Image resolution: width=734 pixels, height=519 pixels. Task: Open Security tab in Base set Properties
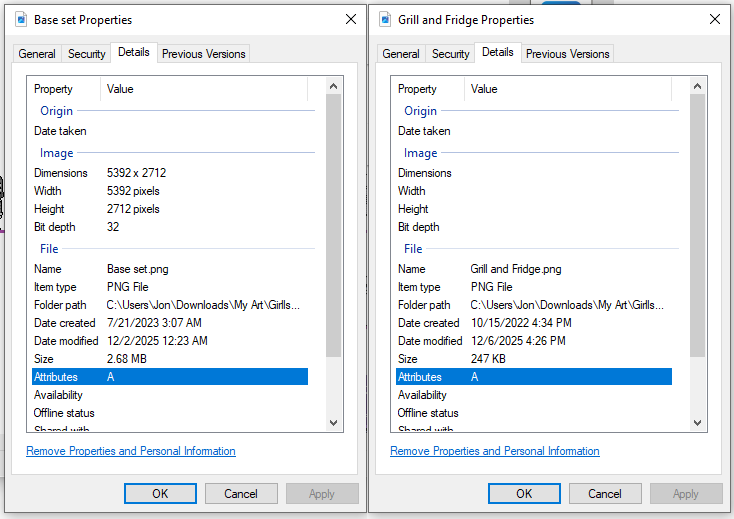coord(87,54)
